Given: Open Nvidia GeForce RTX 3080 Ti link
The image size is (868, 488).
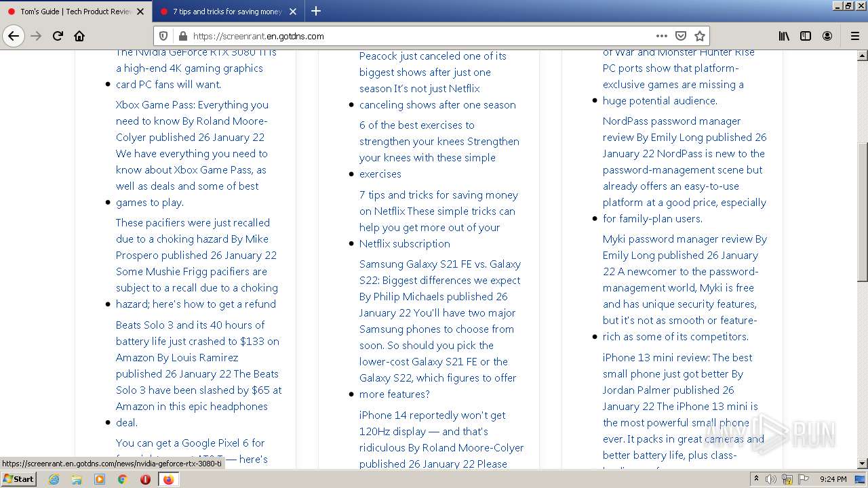Looking at the screenshot, I should 196,68.
